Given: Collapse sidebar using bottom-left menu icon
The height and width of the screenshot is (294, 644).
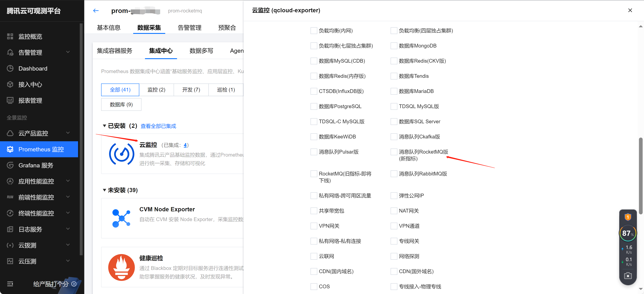Looking at the screenshot, I should click(10, 284).
